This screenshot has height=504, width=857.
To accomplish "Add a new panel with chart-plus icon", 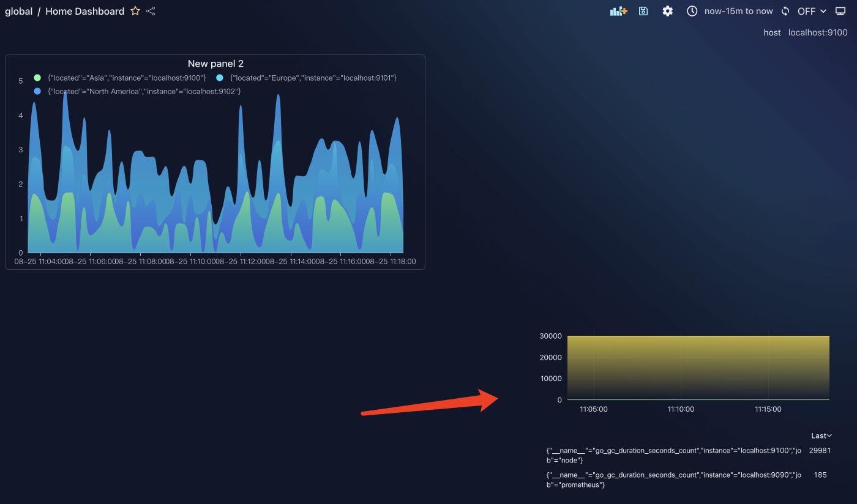I will [x=618, y=11].
